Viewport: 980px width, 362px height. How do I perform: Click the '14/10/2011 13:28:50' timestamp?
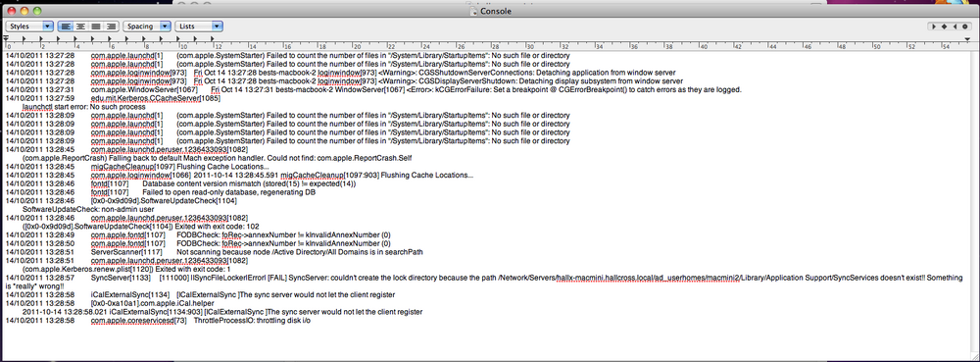point(40,244)
